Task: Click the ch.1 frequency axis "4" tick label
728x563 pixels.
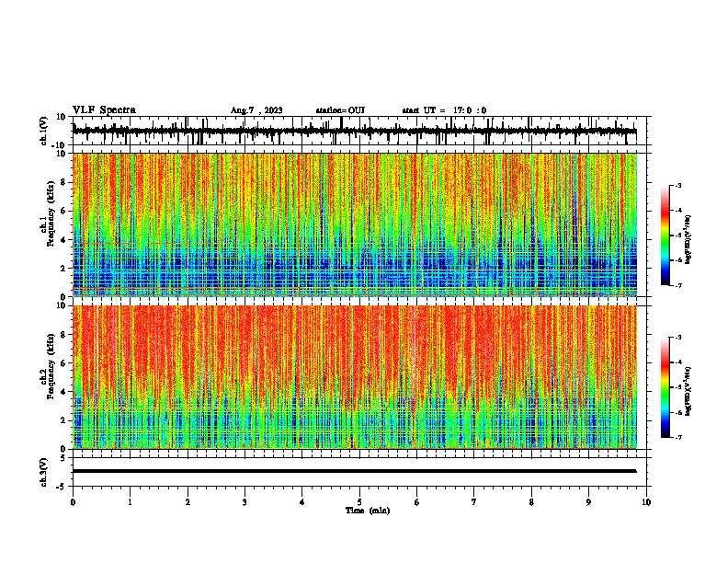Action: [x=63, y=240]
